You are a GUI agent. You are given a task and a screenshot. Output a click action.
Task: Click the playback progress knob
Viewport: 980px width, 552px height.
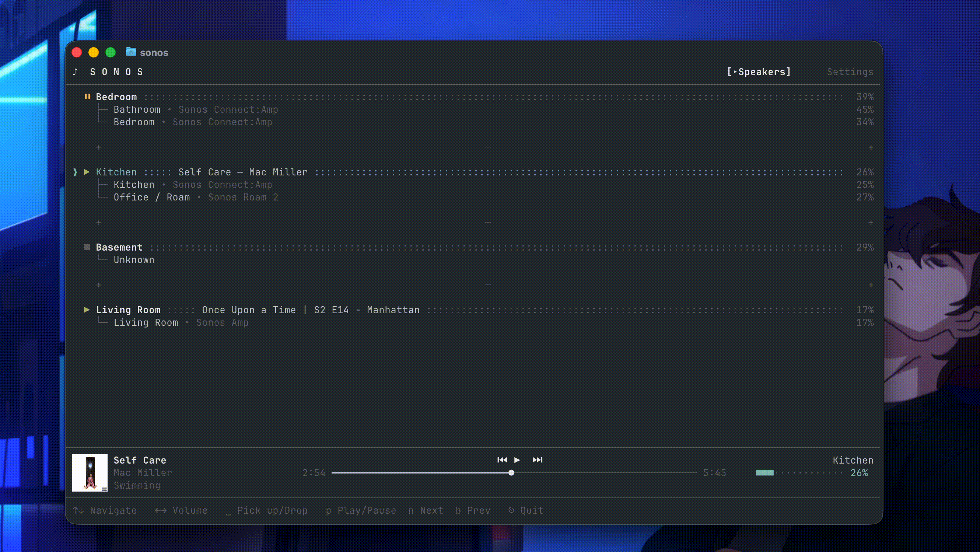511,472
